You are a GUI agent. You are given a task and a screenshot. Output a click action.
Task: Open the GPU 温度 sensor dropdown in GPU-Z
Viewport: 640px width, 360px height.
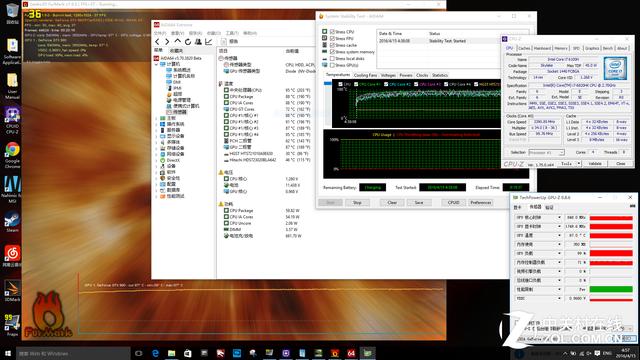tap(559, 236)
